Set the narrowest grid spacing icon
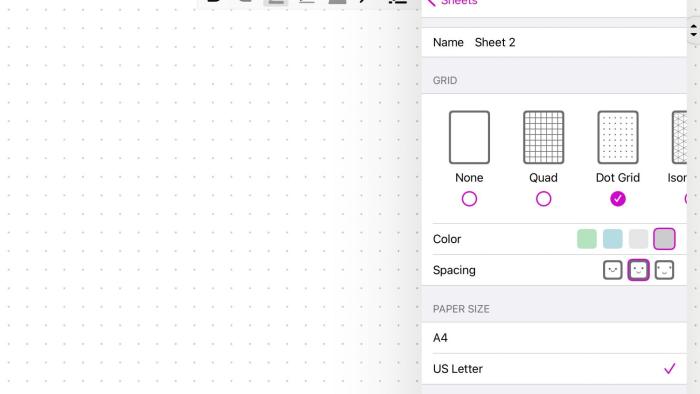Image resolution: width=700 pixels, height=394 pixels. point(612,270)
